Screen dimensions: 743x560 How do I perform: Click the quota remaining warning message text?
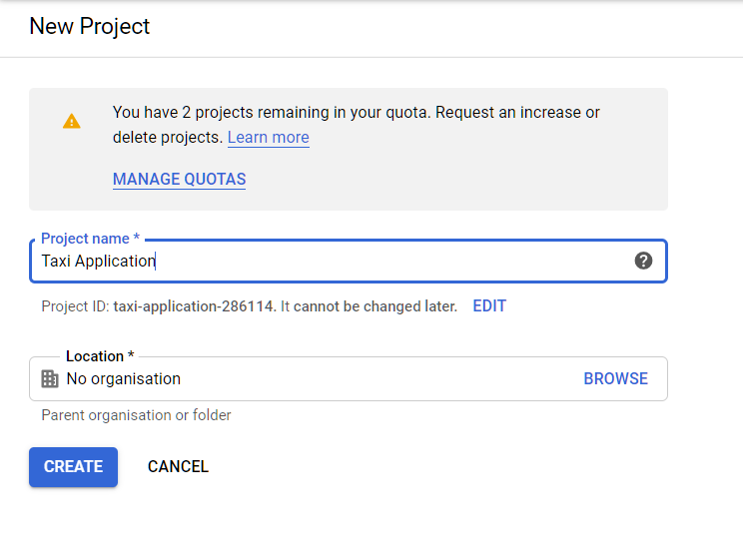tap(356, 125)
